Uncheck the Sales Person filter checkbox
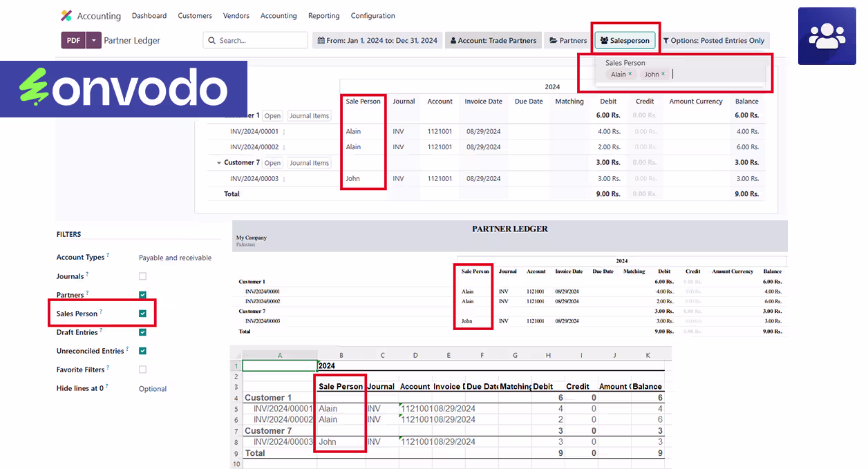868x469 pixels. click(x=142, y=314)
